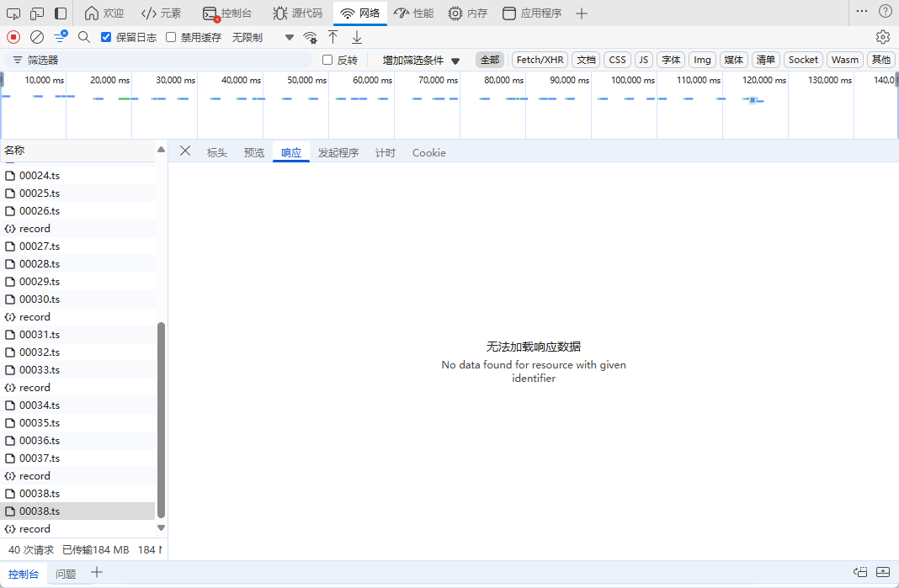Filter requests by 文档 type
This screenshot has width=899, height=588.
coord(586,60)
